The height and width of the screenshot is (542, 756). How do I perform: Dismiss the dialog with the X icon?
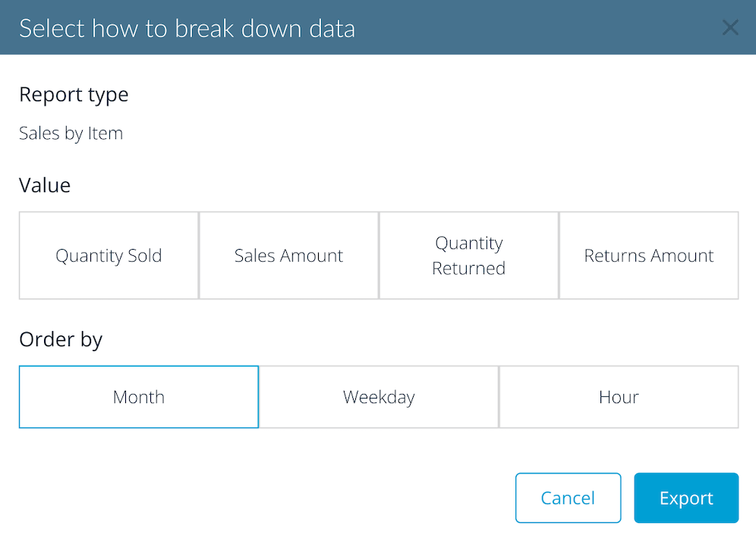pyautogui.click(x=730, y=27)
